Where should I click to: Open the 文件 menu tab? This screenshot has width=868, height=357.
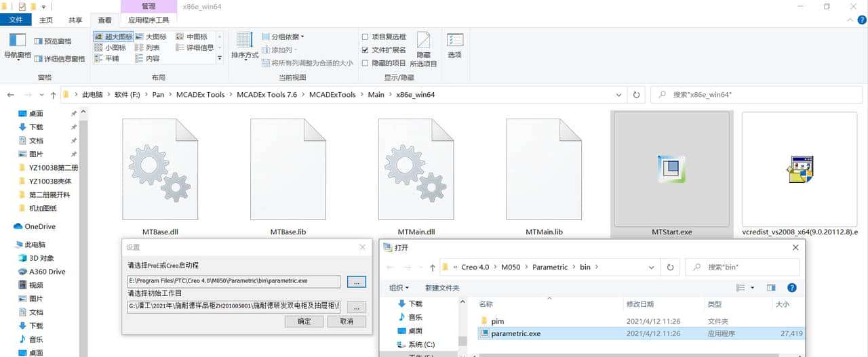pos(16,20)
